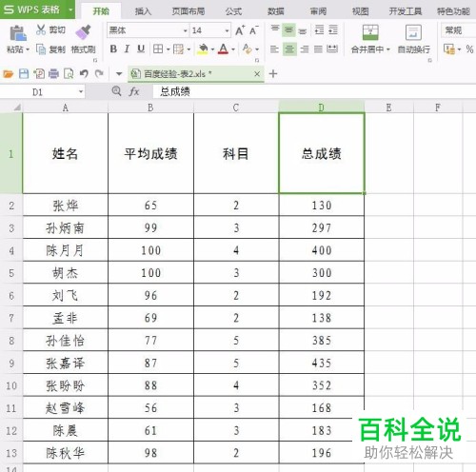
Task: Open file with the folder icon
Action: pyautogui.click(x=8, y=74)
